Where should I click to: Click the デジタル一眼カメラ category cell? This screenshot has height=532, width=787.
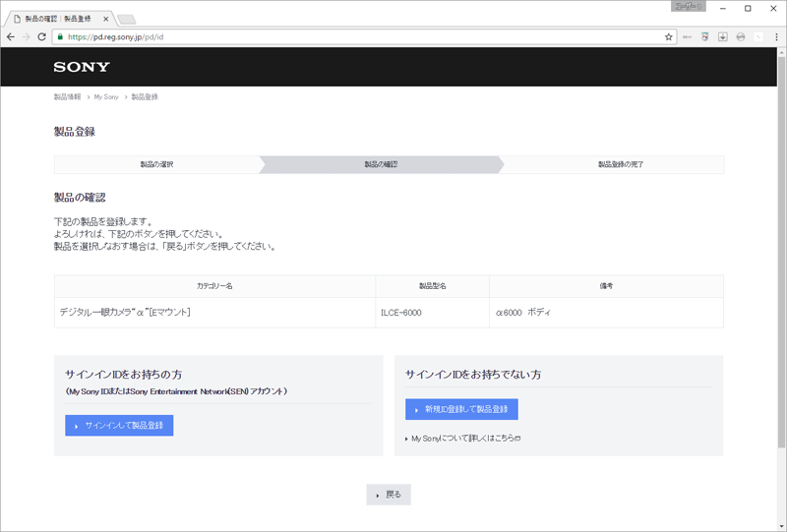[x=214, y=313]
